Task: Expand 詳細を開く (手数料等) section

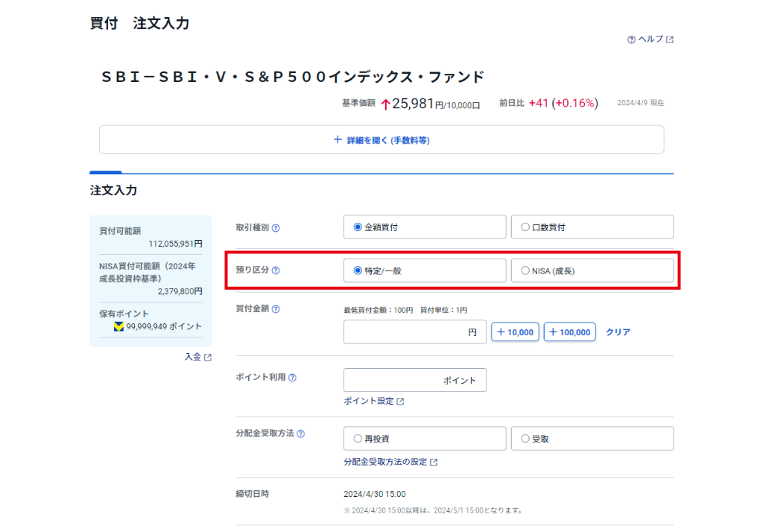Action: 381,140
